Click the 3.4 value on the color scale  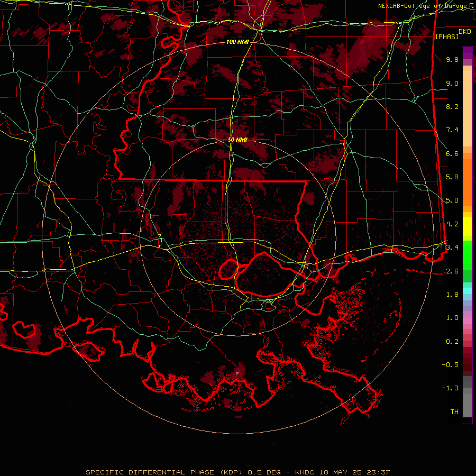[452, 248]
